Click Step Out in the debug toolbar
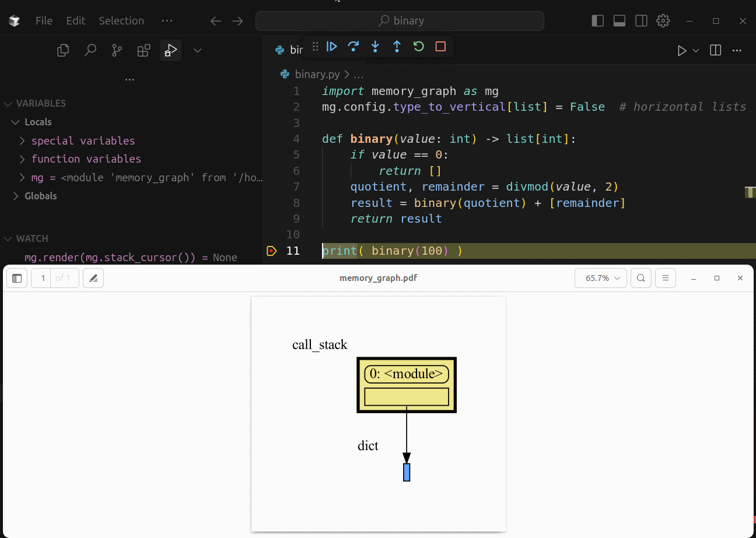 point(397,47)
